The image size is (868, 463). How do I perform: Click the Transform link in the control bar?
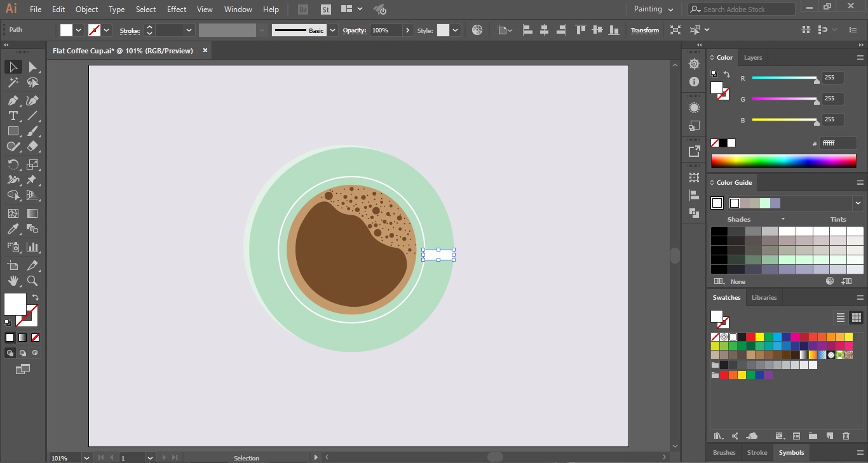(644, 30)
